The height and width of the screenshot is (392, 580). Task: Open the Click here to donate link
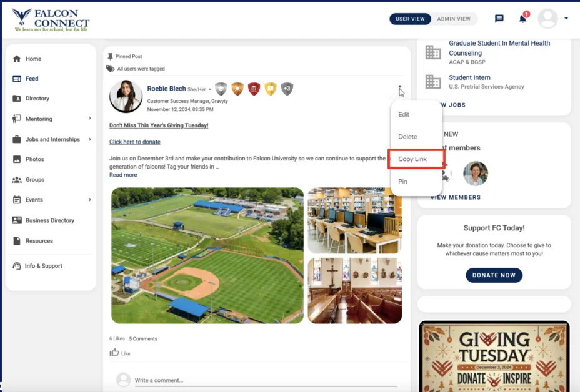(134, 142)
